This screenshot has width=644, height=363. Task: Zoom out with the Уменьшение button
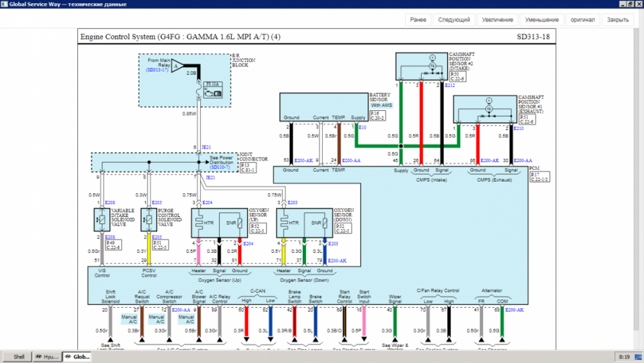(x=542, y=20)
